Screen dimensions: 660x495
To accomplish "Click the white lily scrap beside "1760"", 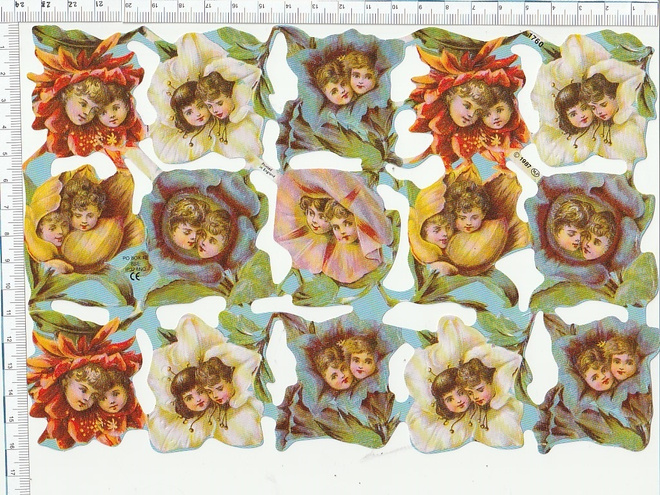I will pyautogui.click(x=591, y=98).
